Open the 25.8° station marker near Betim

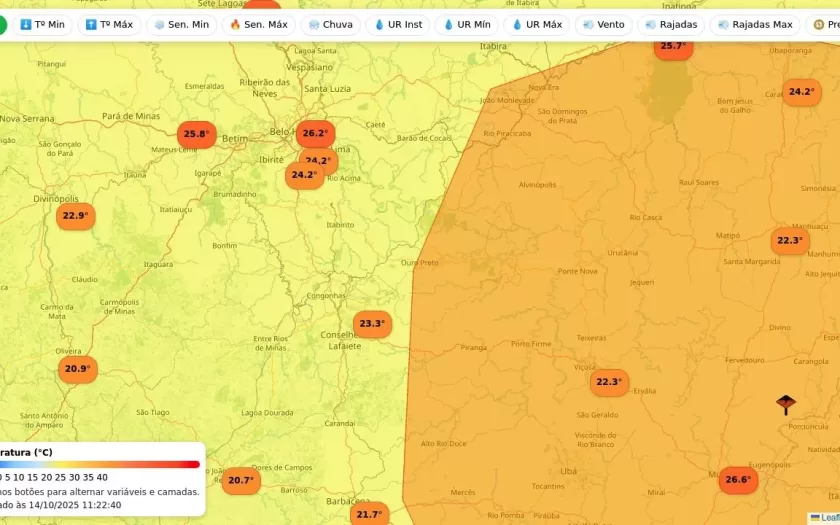196,134
